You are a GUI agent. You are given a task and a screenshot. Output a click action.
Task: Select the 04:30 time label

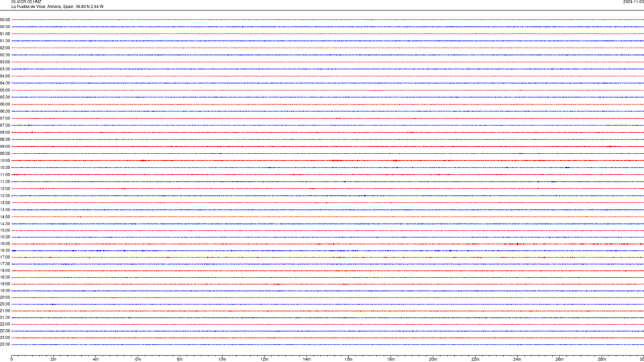pyautogui.click(x=5, y=83)
